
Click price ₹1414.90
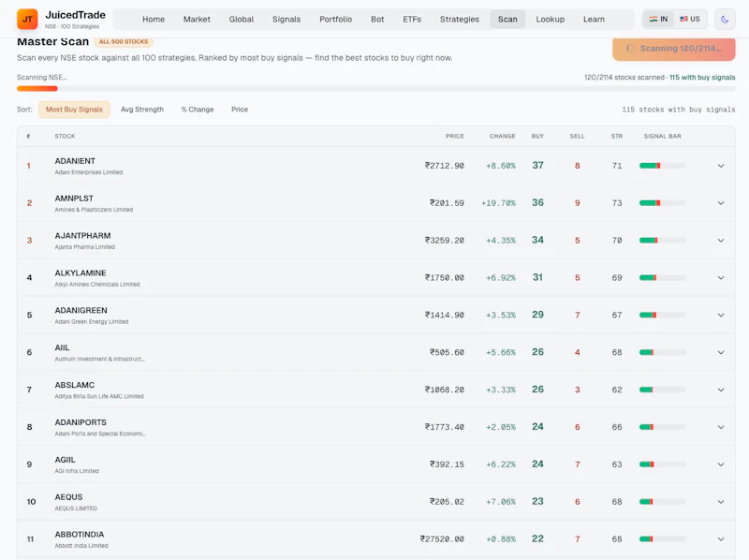[444, 315]
